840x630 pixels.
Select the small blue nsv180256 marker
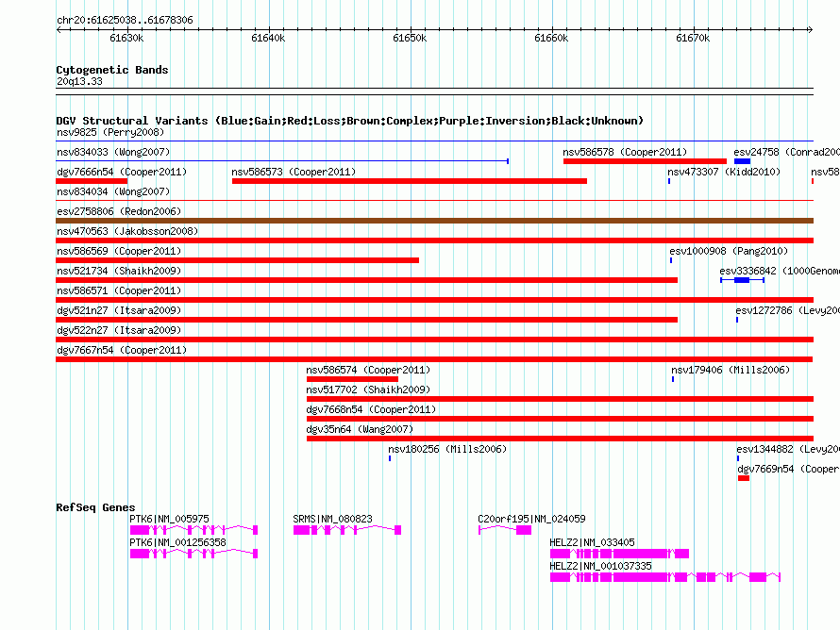point(390,458)
